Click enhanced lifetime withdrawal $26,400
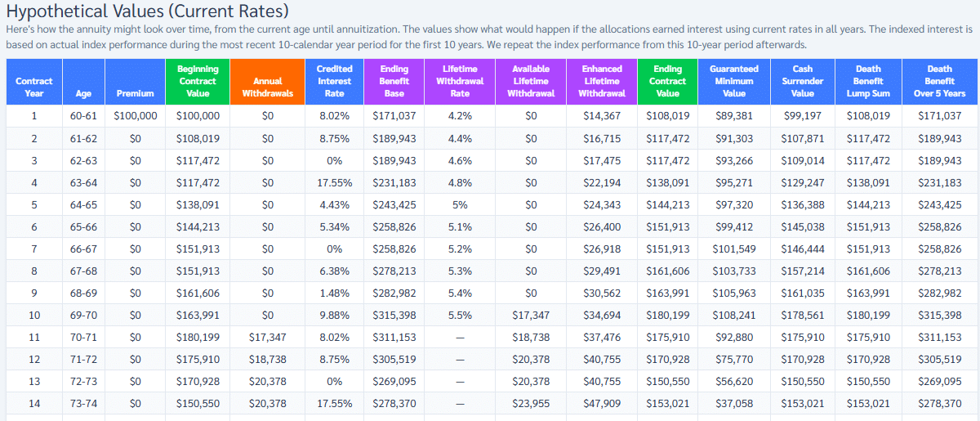980x421 pixels. (x=603, y=227)
